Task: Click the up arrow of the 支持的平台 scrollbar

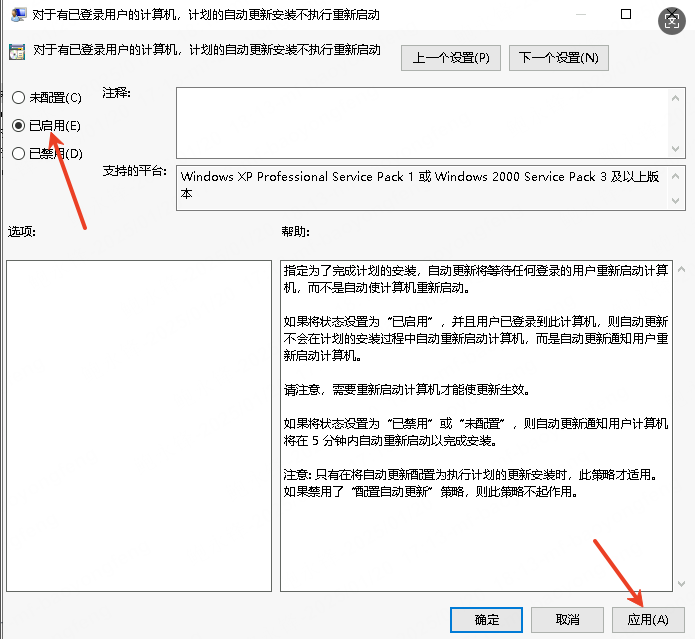Action: pyautogui.click(x=675, y=176)
